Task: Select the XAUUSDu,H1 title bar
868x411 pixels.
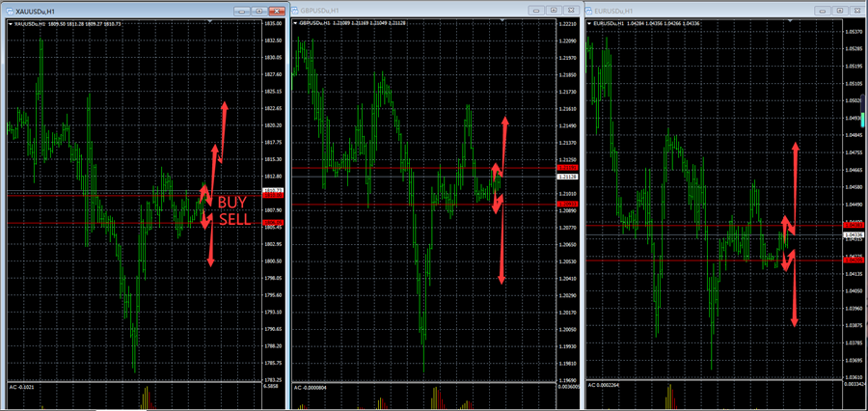Action: click(x=116, y=11)
